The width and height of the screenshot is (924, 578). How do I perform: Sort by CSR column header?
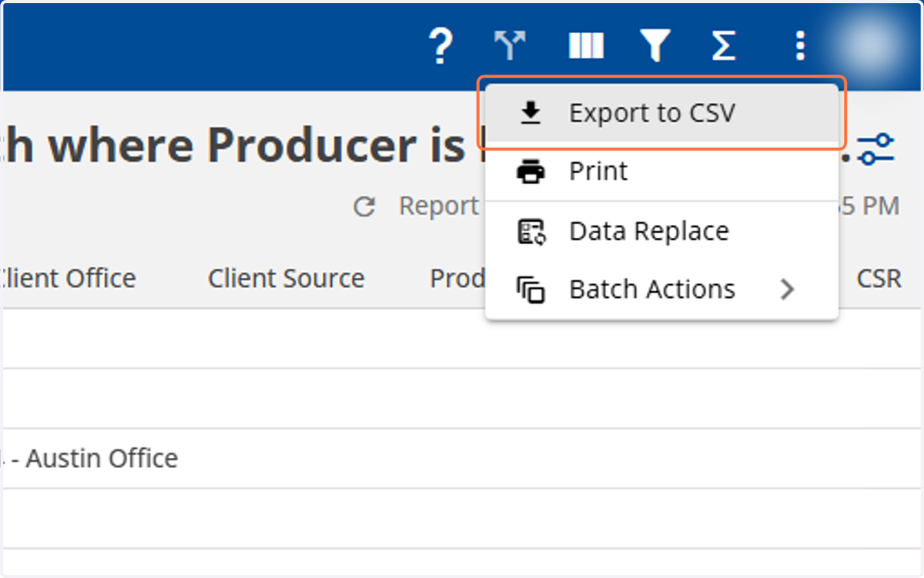[879, 278]
